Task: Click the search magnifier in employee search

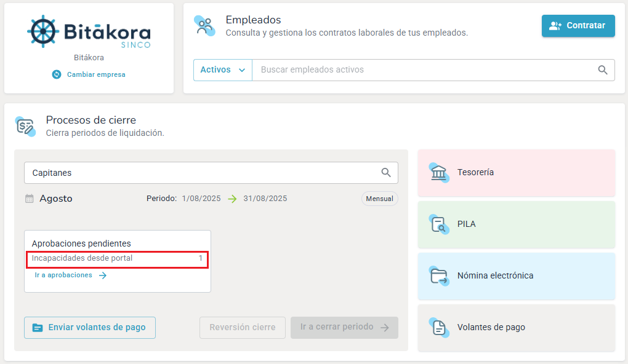Action: [x=603, y=70]
